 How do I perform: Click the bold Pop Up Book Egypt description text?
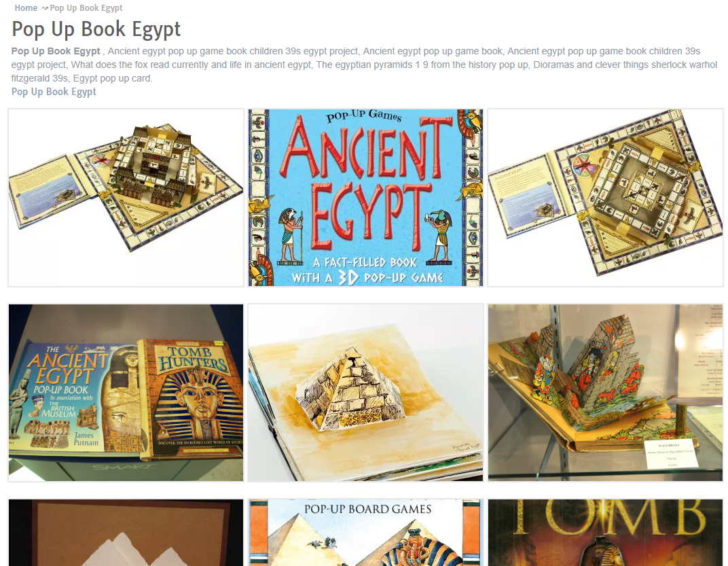tap(56, 51)
